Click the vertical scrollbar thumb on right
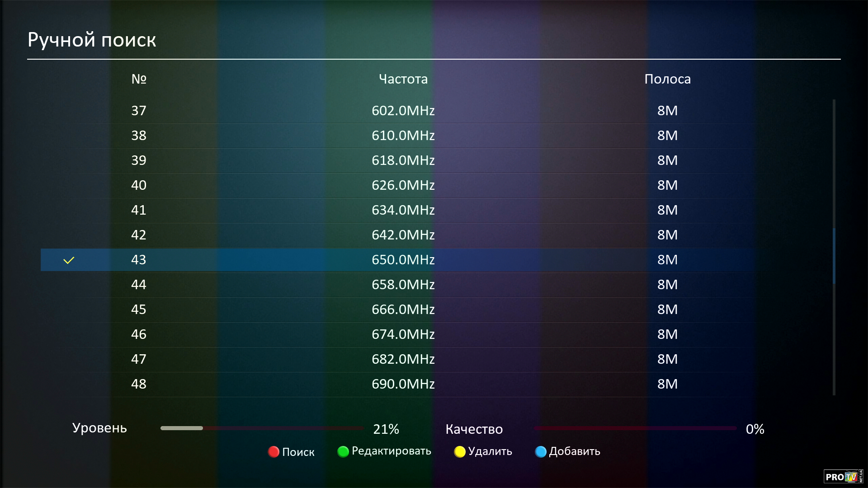This screenshot has height=488, width=868. (834, 256)
